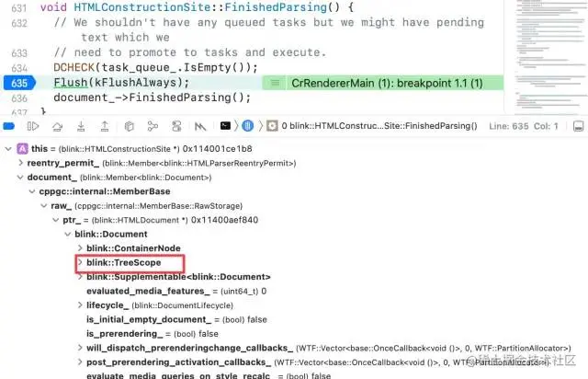Collapse the raw_ RawStorage node
The width and height of the screenshot is (588, 379).
tap(44, 205)
